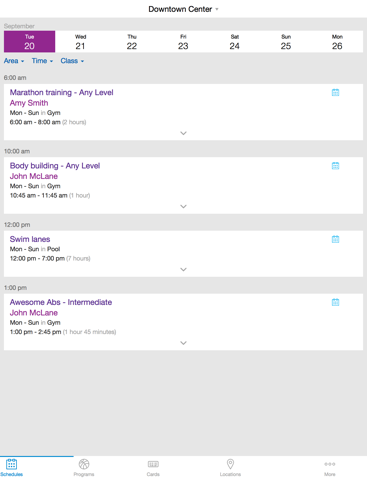
Task: Open Downtown Center location selector
Action: (183, 9)
